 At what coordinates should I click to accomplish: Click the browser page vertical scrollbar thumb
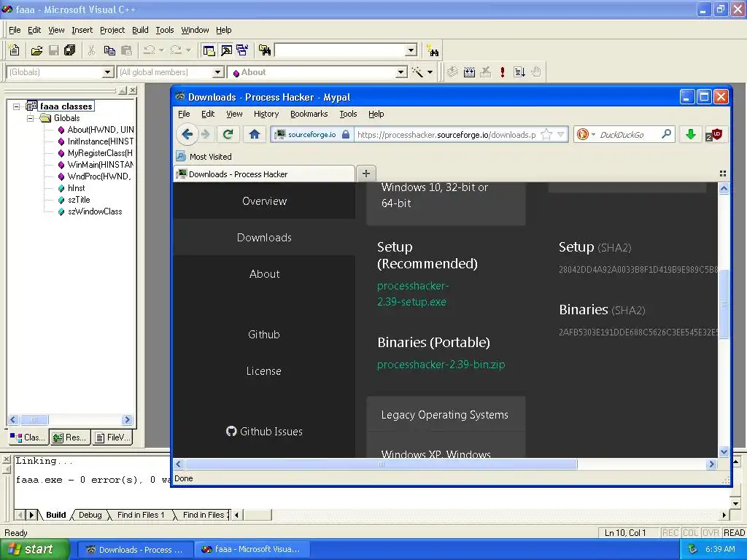click(724, 303)
